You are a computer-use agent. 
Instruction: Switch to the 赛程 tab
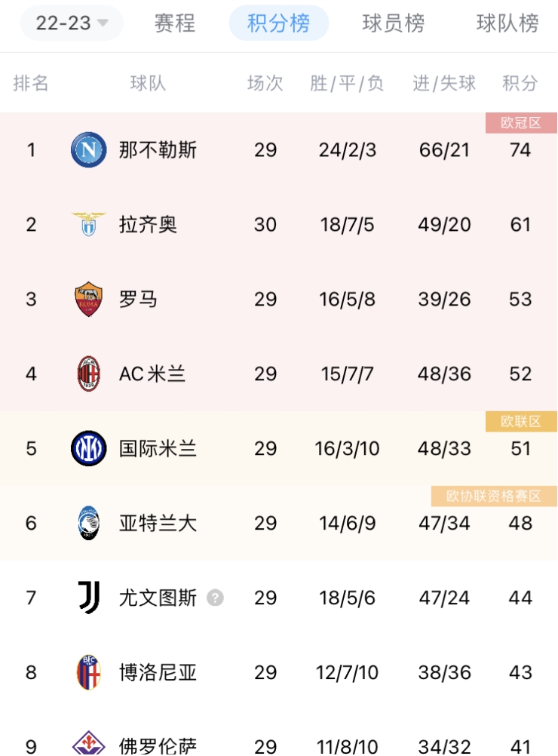[174, 23]
